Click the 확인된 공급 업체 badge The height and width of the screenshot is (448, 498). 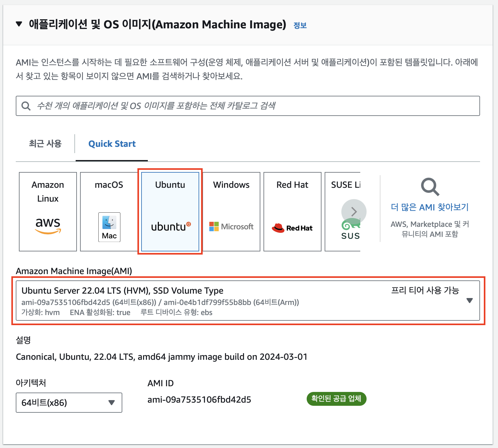click(x=336, y=399)
